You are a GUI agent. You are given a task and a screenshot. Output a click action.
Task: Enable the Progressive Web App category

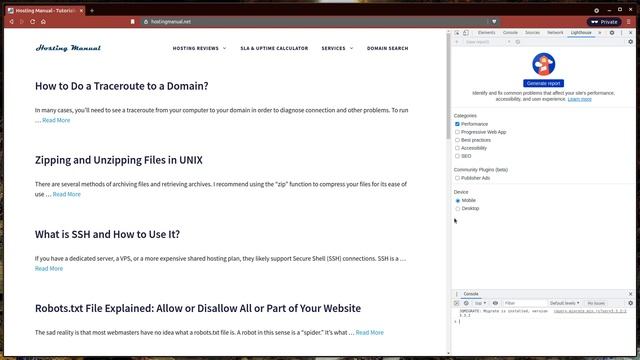(457, 132)
